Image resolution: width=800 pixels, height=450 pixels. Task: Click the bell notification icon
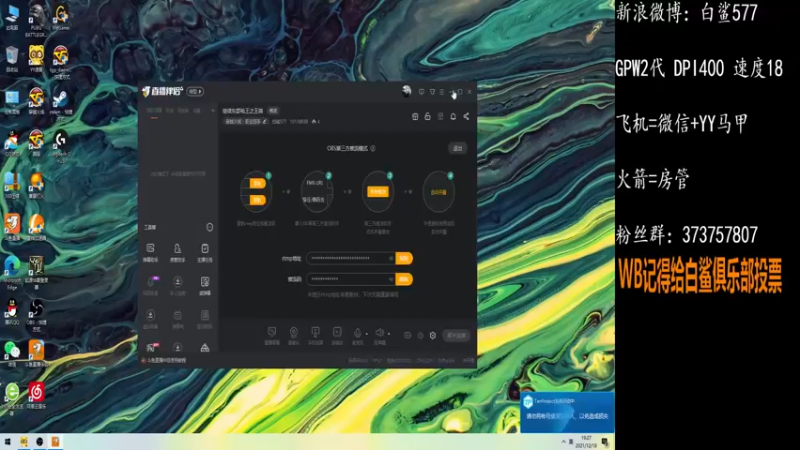pos(453,117)
